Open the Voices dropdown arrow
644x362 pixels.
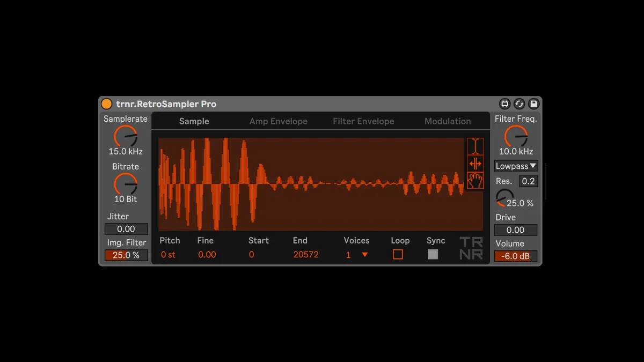coord(365,255)
